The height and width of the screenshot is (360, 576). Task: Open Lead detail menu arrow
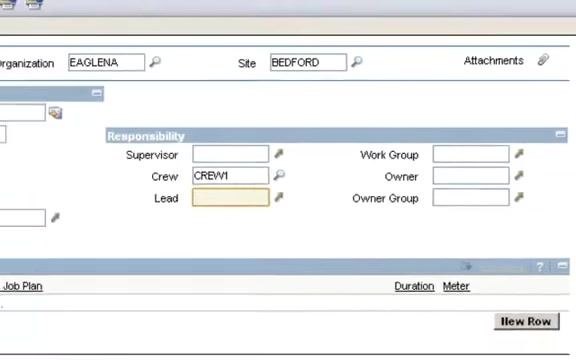point(279,197)
